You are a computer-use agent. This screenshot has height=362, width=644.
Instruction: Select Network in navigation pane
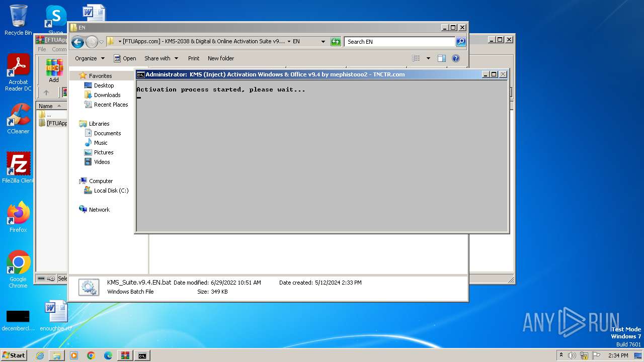click(99, 210)
